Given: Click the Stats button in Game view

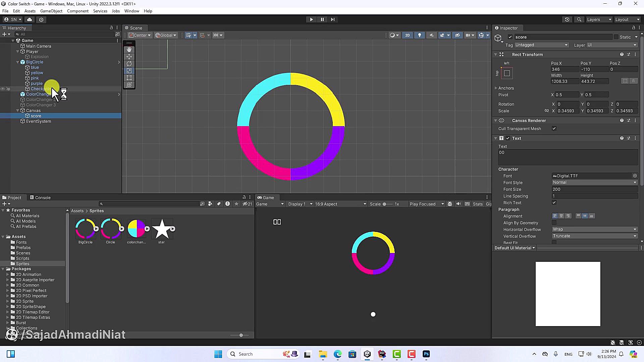Looking at the screenshot, I should (x=478, y=204).
